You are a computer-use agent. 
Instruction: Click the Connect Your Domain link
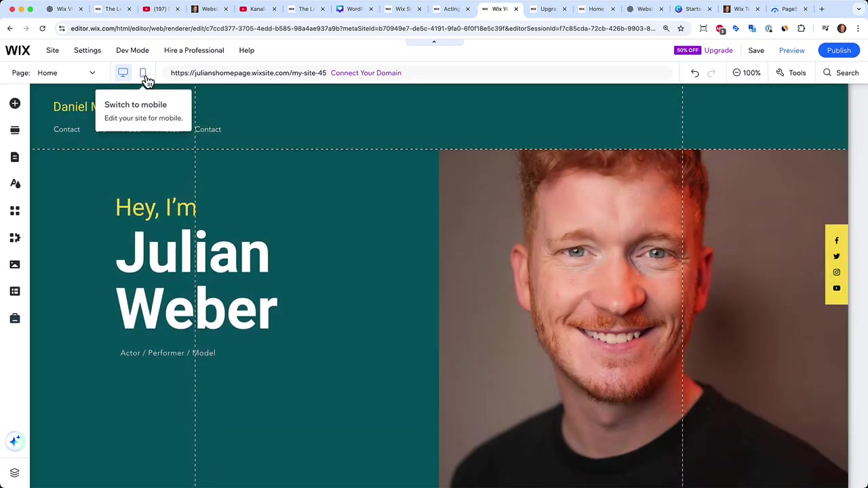point(366,73)
